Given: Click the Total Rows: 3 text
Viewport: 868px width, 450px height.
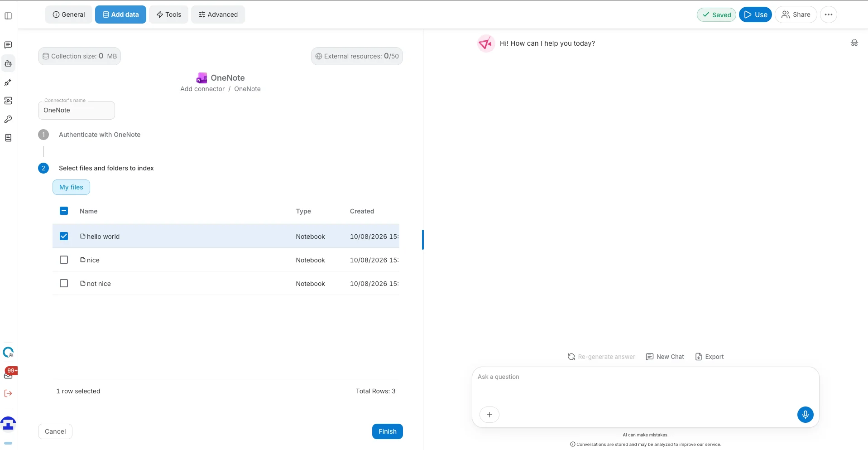Looking at the screenshot, I should tap(376, 391).
